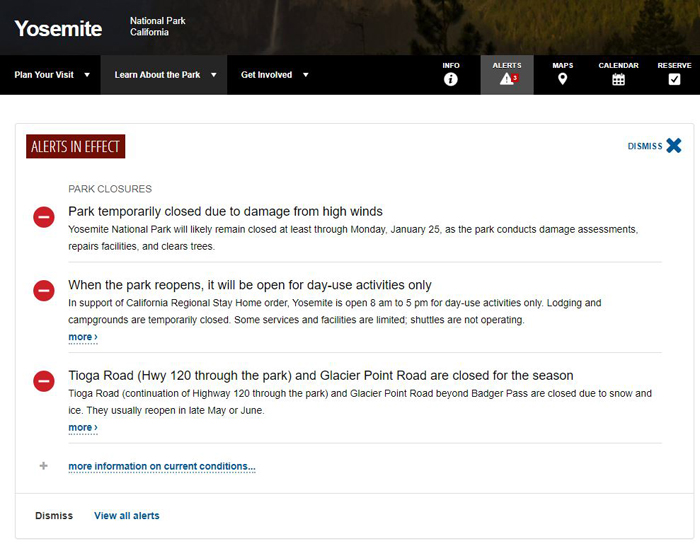Expand current conditions with the plus icon
The image size is (700, 546).
43,466
